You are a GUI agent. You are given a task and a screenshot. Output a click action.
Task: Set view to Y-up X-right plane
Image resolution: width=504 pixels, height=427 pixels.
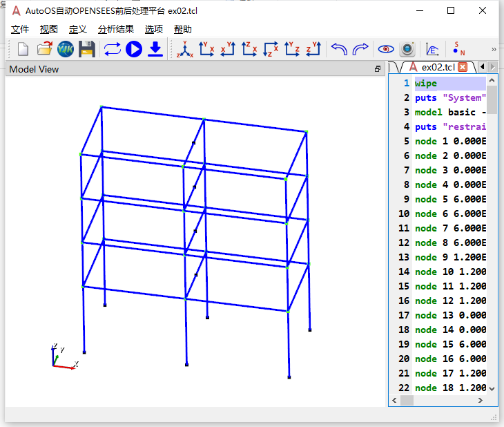206,49
